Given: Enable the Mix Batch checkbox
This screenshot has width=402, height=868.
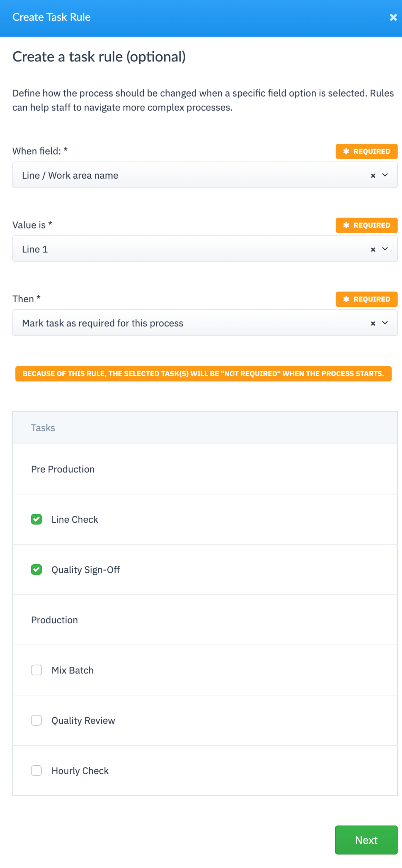Looking at the screenshot, I should click(37, 670).
